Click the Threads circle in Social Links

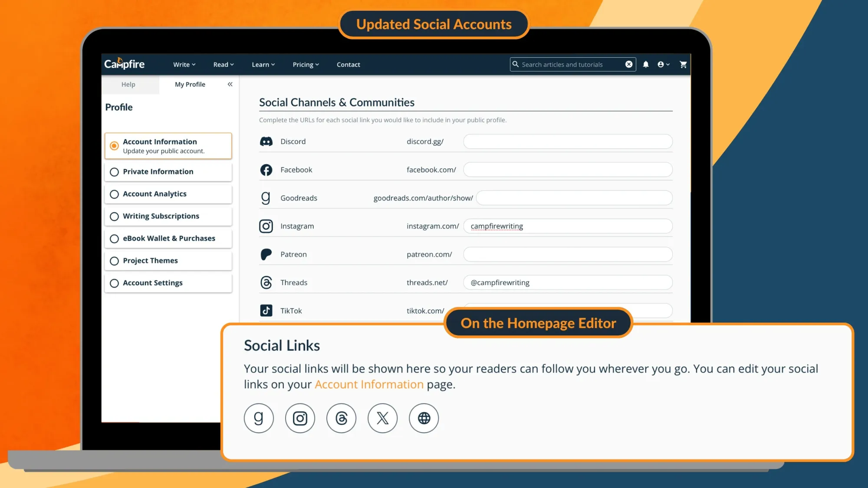pos(341,418)
